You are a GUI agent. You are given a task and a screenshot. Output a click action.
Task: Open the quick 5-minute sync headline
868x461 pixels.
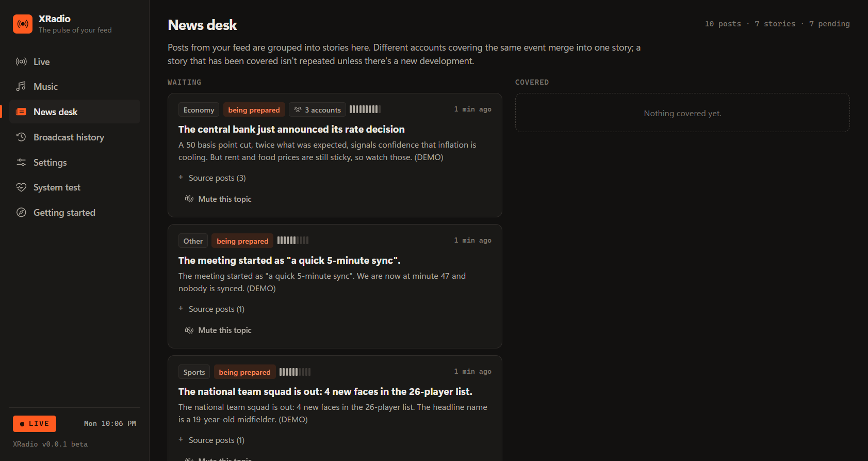click(289, 261)
